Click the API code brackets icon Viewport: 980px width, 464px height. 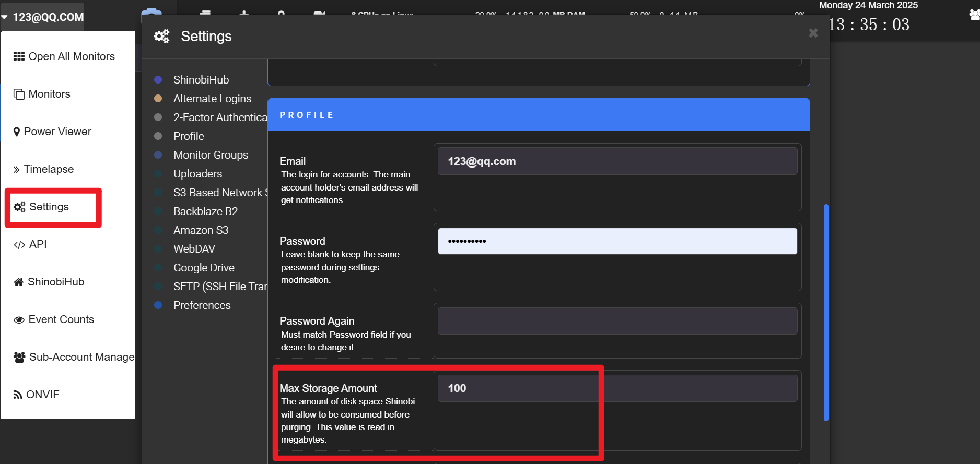click(x=19, y=244)
